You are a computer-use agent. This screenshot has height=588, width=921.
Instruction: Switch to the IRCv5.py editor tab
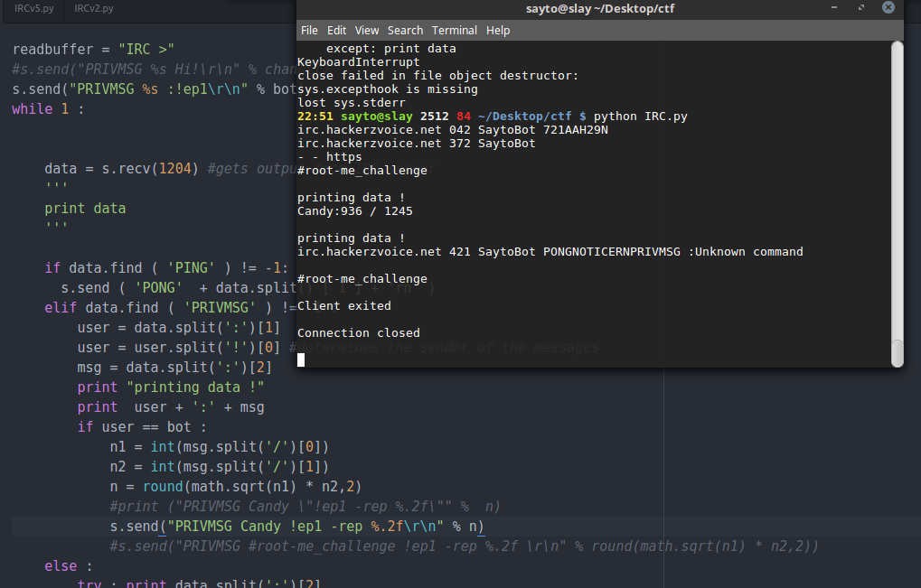pos(34,9)
